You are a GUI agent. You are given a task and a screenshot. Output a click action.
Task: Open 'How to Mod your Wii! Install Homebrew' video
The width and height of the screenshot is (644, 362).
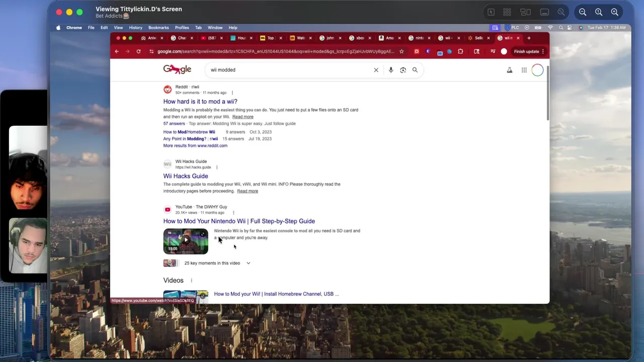coord(277,294)
